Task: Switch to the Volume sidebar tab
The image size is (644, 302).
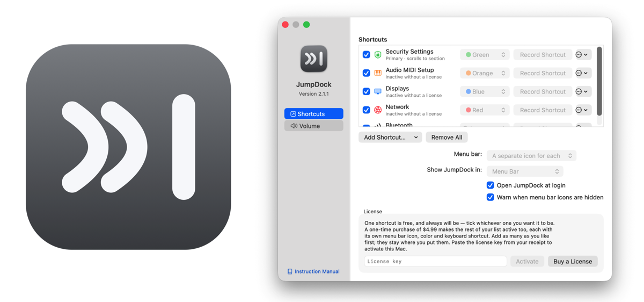Action: tap(314, 126)
